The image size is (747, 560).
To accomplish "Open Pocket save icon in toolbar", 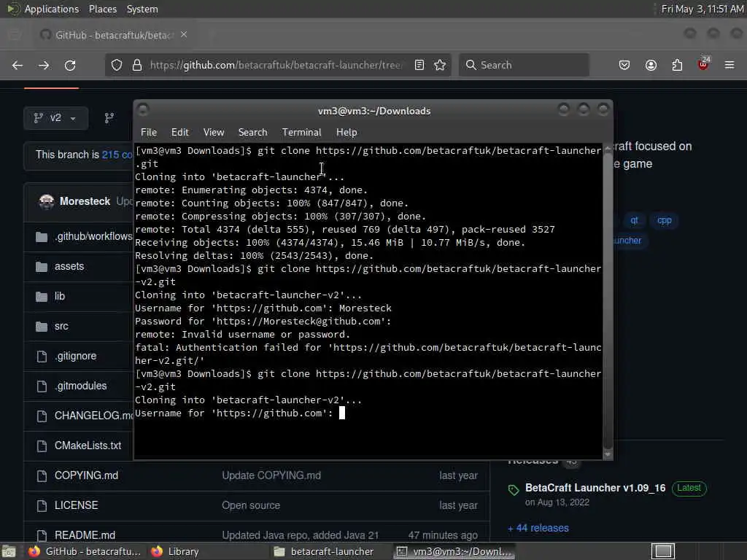I will (x=624, y=65).
